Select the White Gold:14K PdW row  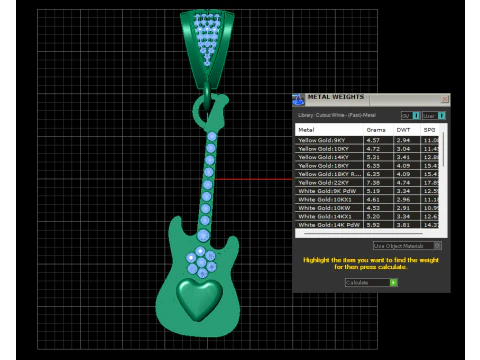tap(367, 225)
